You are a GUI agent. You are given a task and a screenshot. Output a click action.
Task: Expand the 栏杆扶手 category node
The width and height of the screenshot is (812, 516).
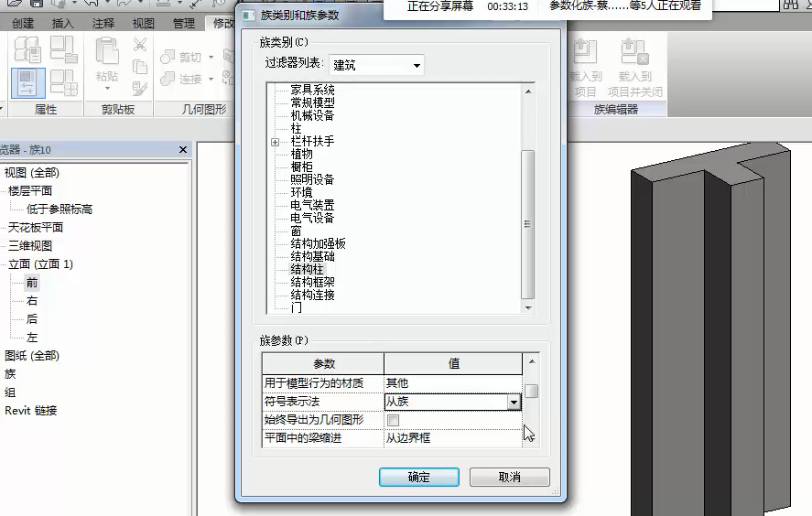click(x=276, y=142)
